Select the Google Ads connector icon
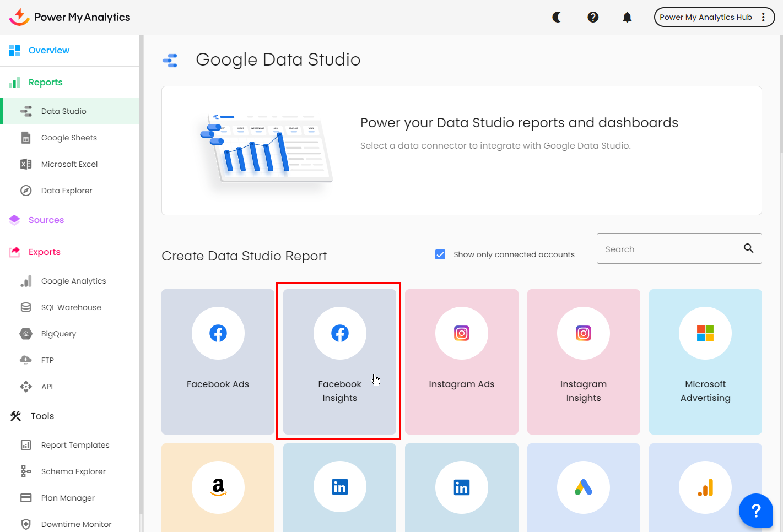Viewport: 783px width, 532px height. pos(583,487)
